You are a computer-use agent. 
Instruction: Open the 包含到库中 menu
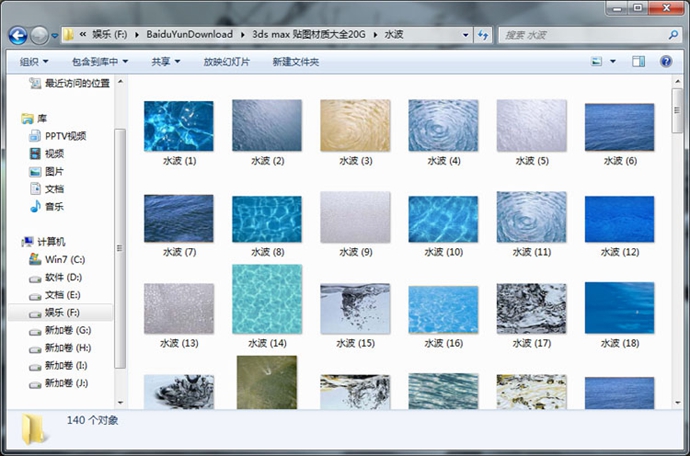(100, 62)
